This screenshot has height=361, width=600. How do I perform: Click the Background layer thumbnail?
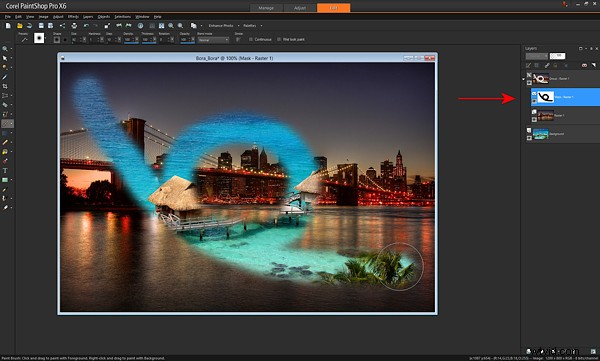coord(541,134)
